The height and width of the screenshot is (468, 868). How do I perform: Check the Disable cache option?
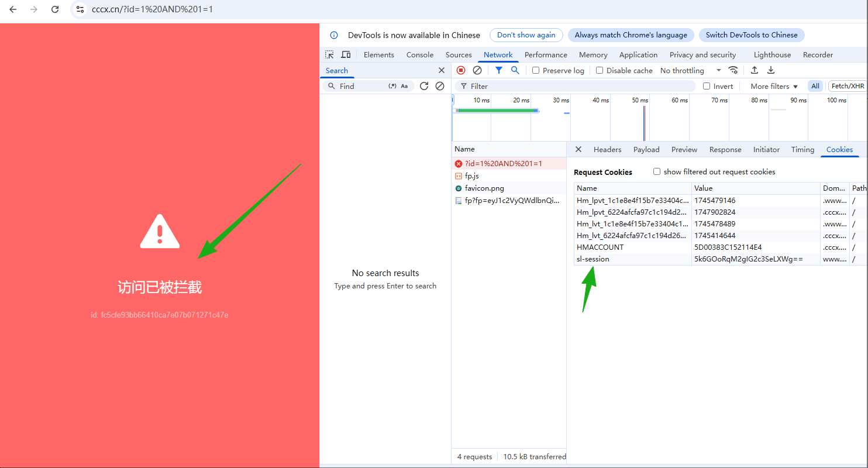tap(600, 71)
